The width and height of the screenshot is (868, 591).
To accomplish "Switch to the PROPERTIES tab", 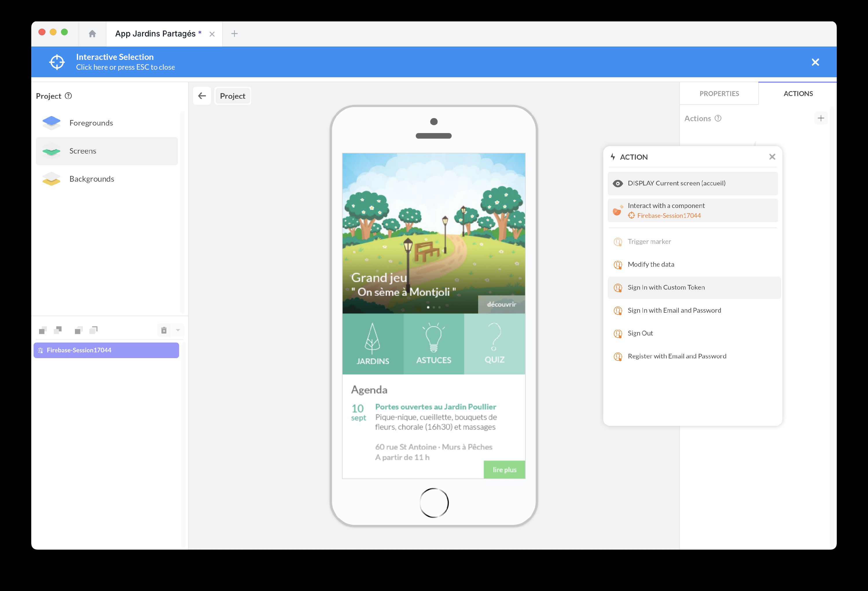I will pos(719,93).
